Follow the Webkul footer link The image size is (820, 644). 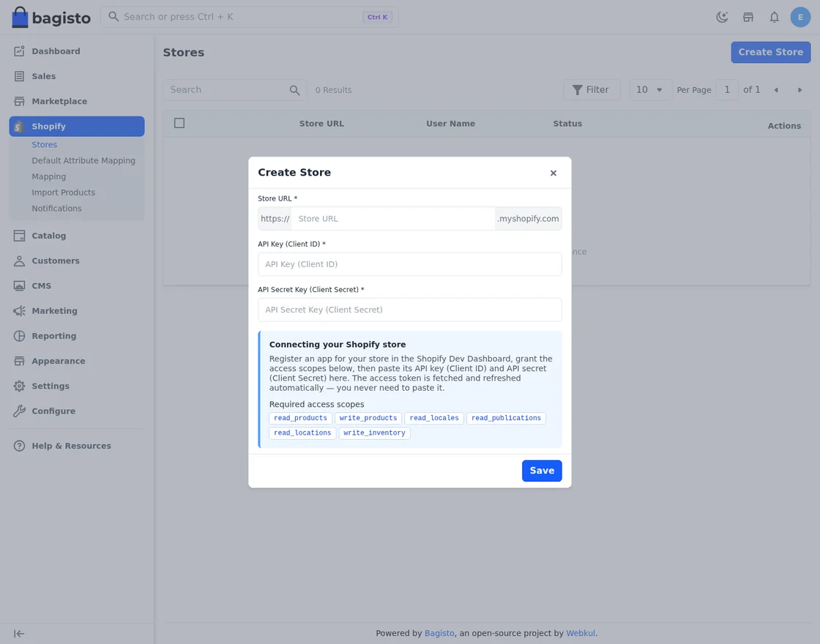[x=581, y=633]
